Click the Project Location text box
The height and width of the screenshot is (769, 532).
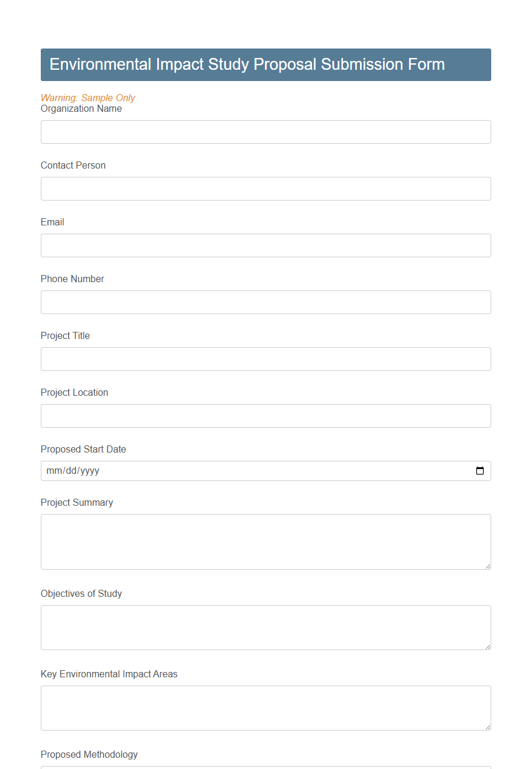coord(236,415)
